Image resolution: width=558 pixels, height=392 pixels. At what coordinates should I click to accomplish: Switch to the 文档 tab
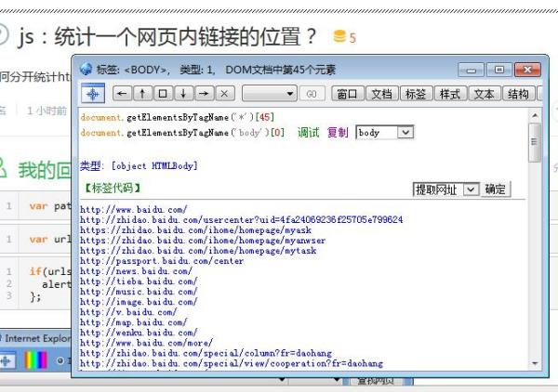[381, 94]
